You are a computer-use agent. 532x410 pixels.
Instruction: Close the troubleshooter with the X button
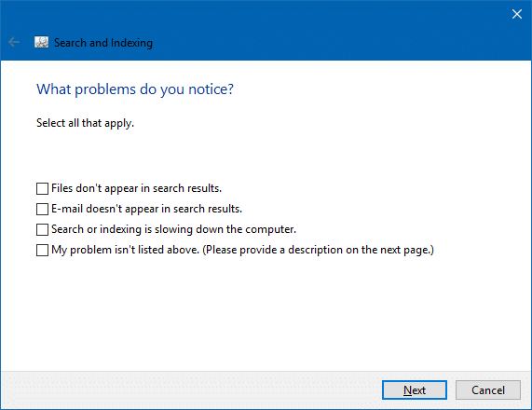coord(517,14)
